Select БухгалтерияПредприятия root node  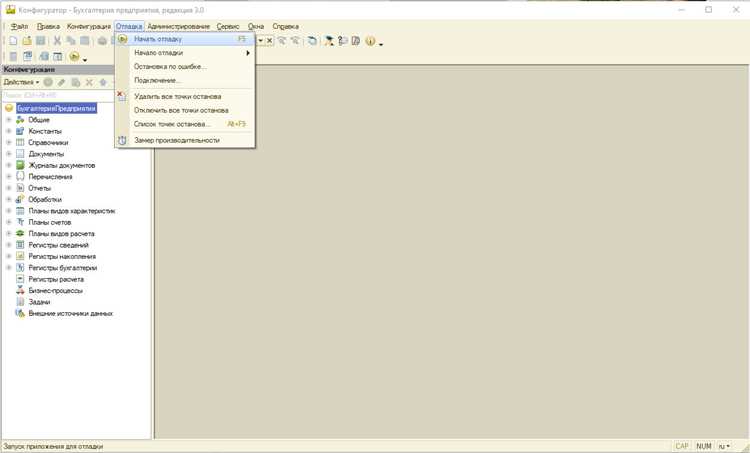[56, 109]
